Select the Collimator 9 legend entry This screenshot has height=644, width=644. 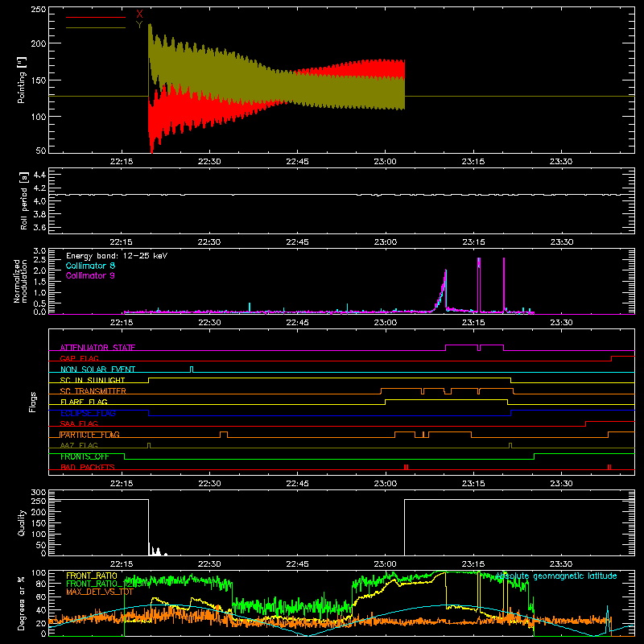coord(90,275)
